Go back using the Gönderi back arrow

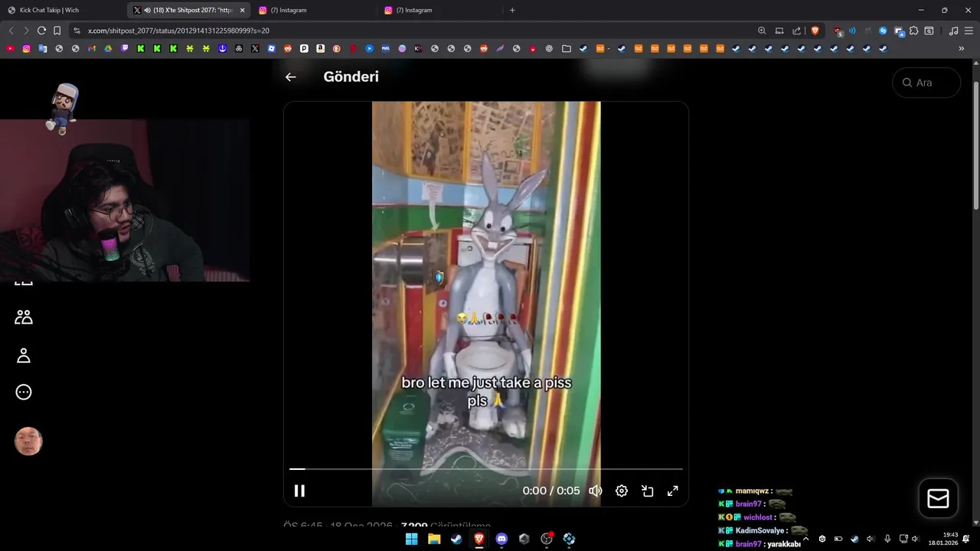point(290,77)
